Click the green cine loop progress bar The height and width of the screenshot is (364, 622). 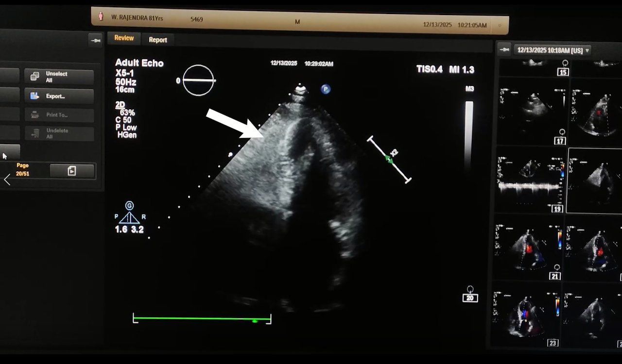coord(202,319)
